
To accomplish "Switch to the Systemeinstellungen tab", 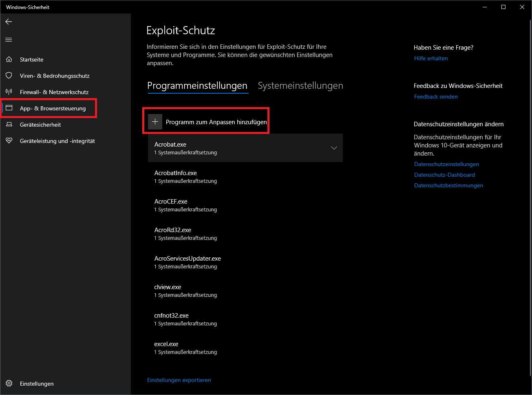I will click(x=300, y=86).
